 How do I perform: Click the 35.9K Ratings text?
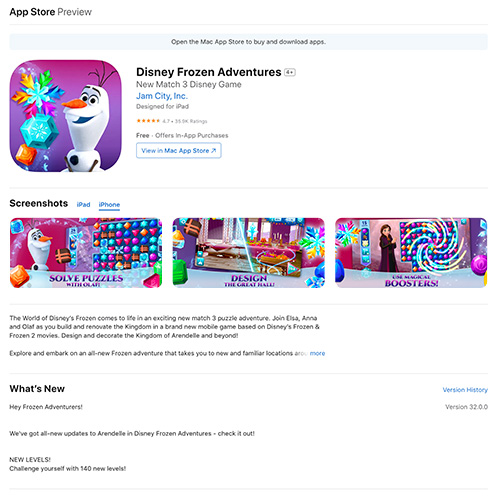(191, 121)
